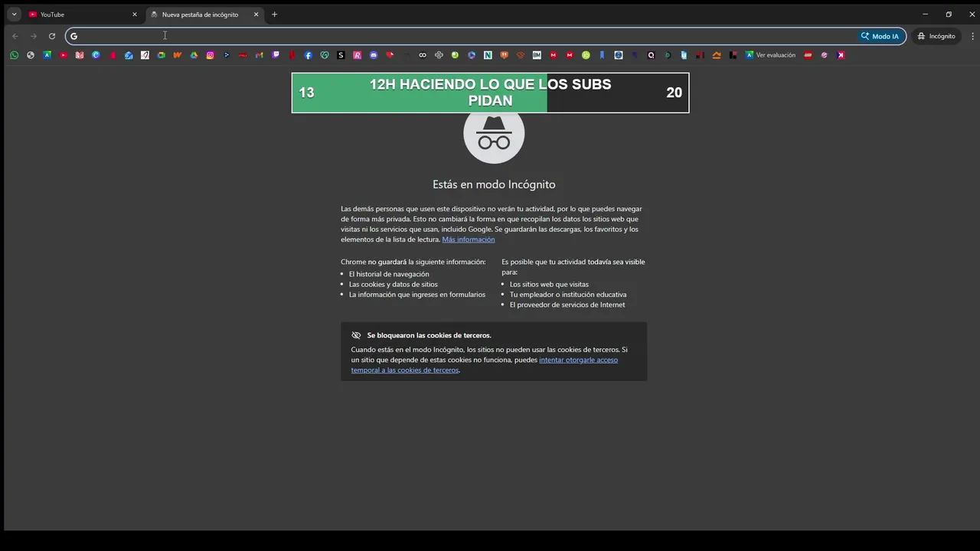
Task: Click the Modo IA button
Action: (x=880, y=36)
